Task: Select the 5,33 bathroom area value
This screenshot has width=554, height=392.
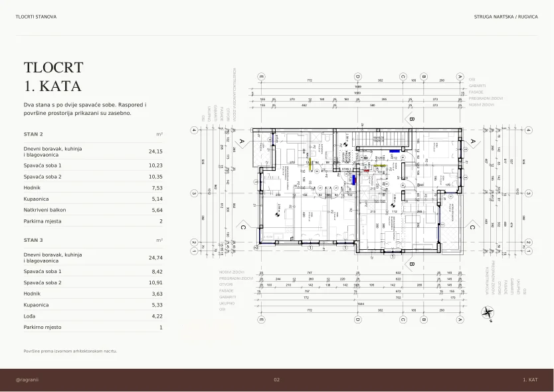Action: pos(157,305)
